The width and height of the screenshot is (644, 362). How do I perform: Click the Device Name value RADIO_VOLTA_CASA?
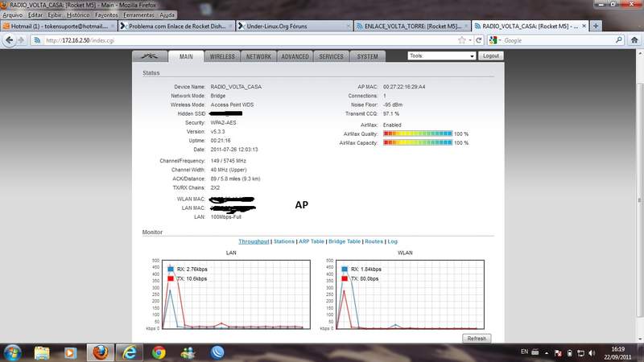[x=236, y=87]
